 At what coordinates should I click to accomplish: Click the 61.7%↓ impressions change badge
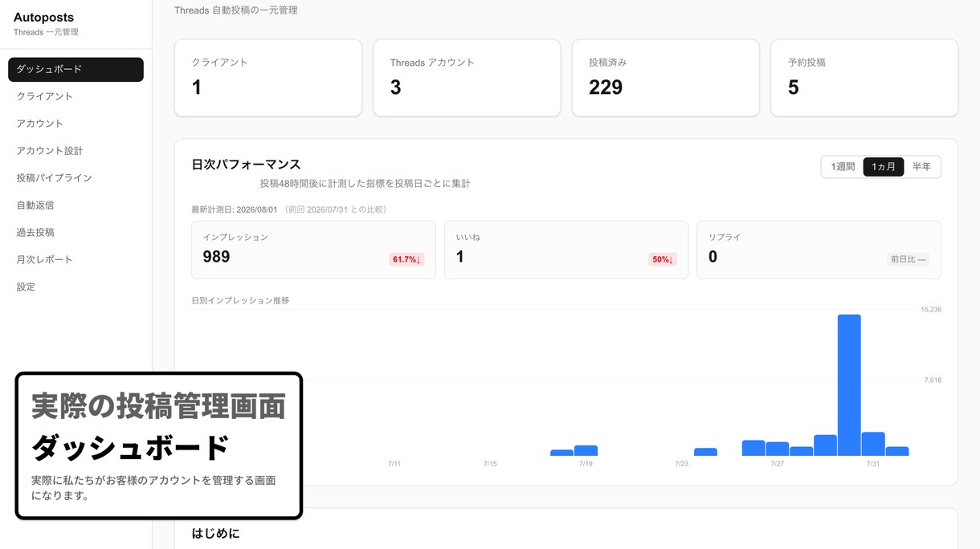(406, 260)
